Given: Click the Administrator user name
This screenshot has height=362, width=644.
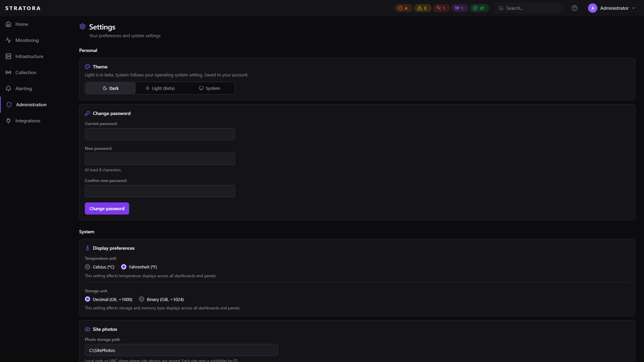Looking at the screenshot, I should [614, 8].
